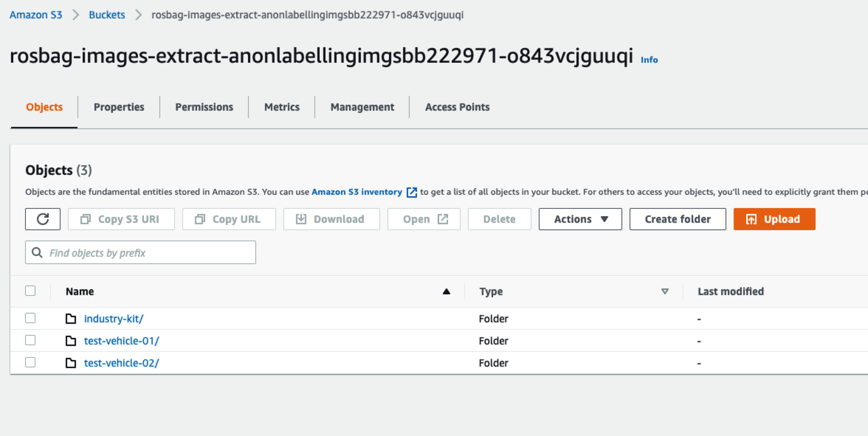Screen dimensions: 868x436
Task: Open the Amazon S3 breadcrumb link
Action: (36, 15)
